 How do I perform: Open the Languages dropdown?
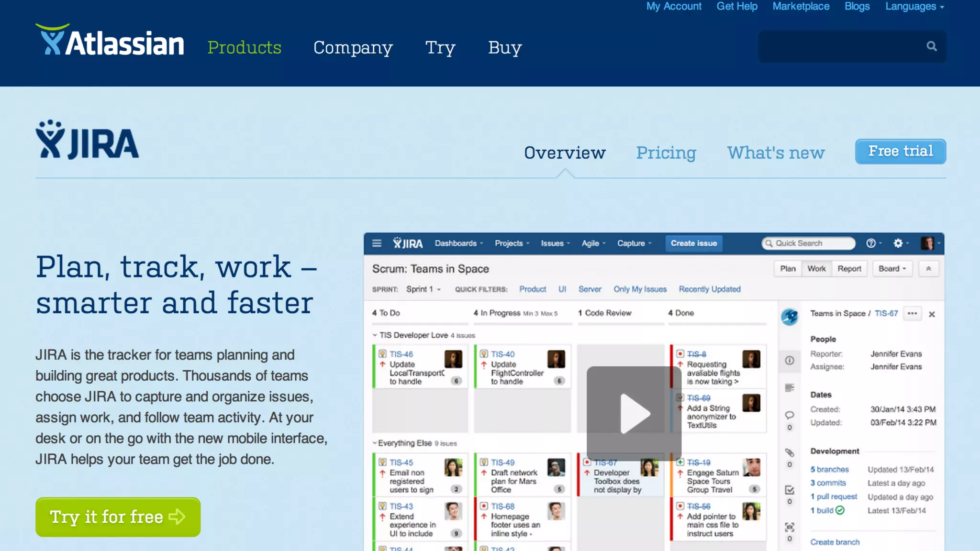coord(914,7)
